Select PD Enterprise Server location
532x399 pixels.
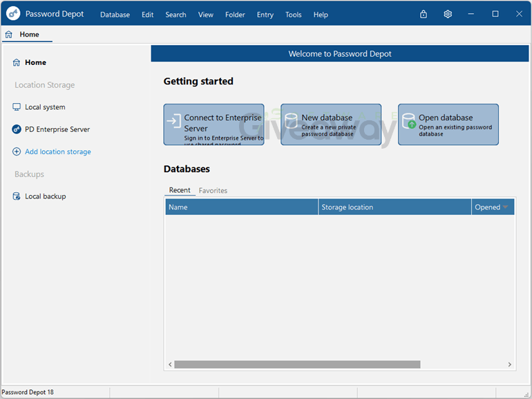click(x=57, y=129)
